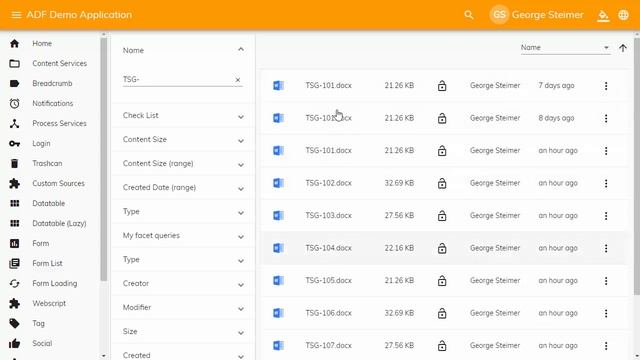Click lock icon on TSG-103.docx row
Image resolution: width=640 pixels, height=360 pixels.
click(x=442, y=216)
